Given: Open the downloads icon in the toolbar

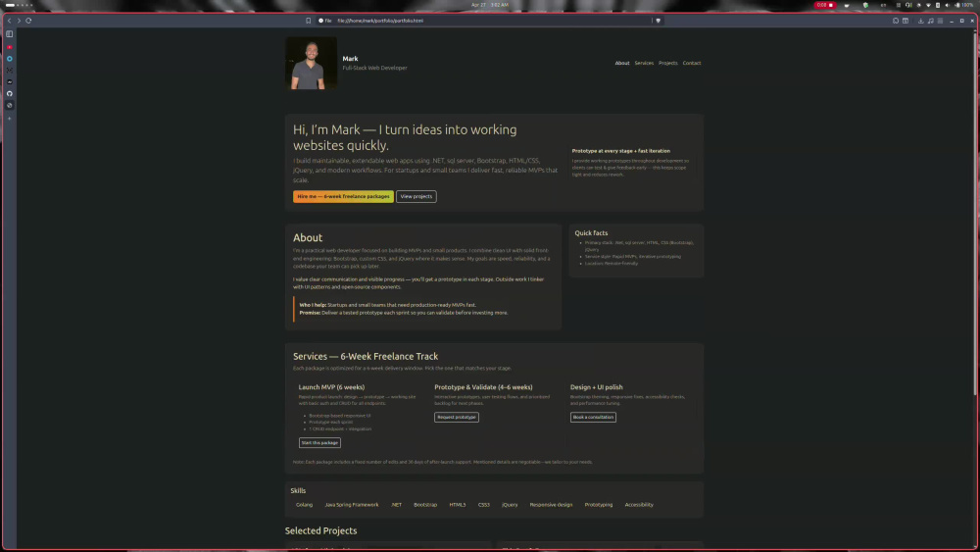Looking at the screenshot, I should [x=920, y=21].
